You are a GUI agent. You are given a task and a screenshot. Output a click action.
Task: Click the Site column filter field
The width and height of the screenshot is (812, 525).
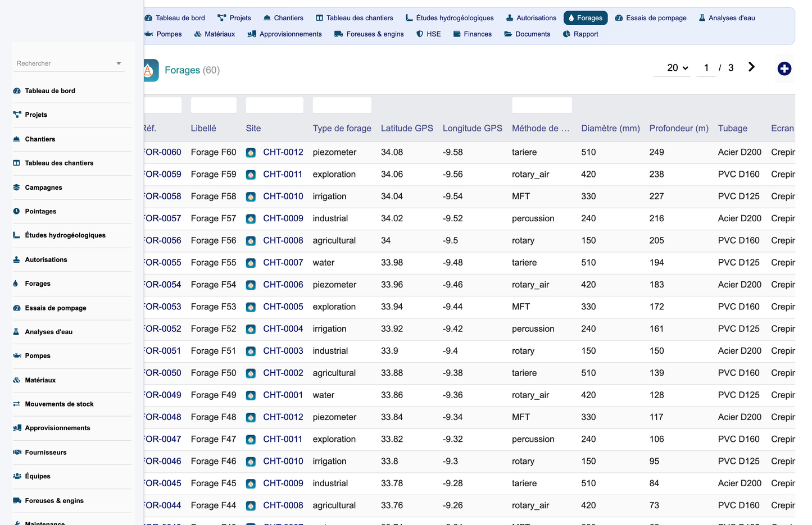[275, 106]
